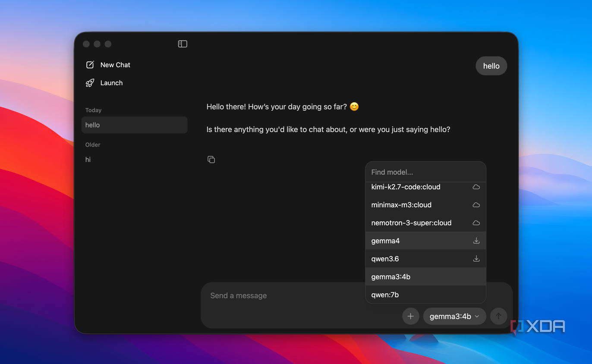Click the cloud icon for minimax-m3:cloud
This screenshot has height=364, width=592.
pyautogui.click(x=476, y=205)
